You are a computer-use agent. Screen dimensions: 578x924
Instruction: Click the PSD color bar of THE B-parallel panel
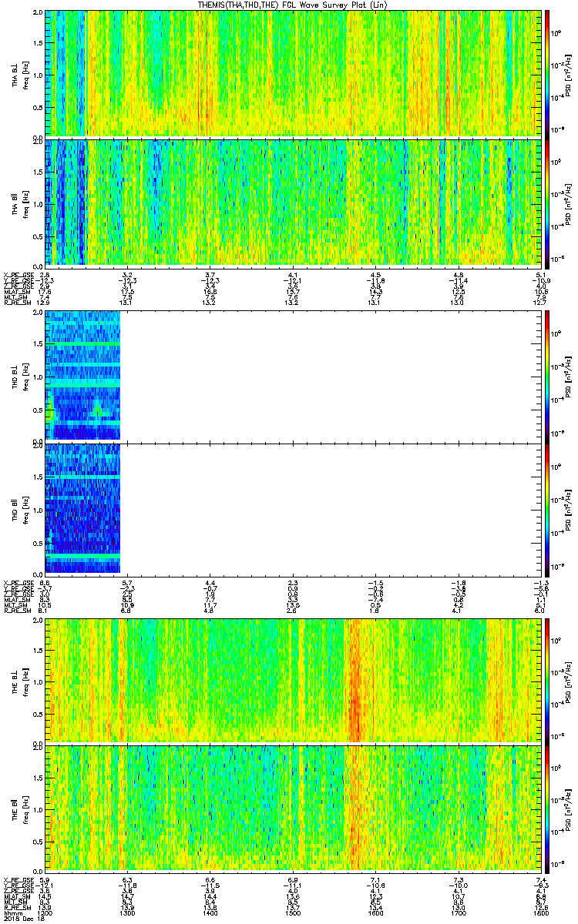point(547,808)
